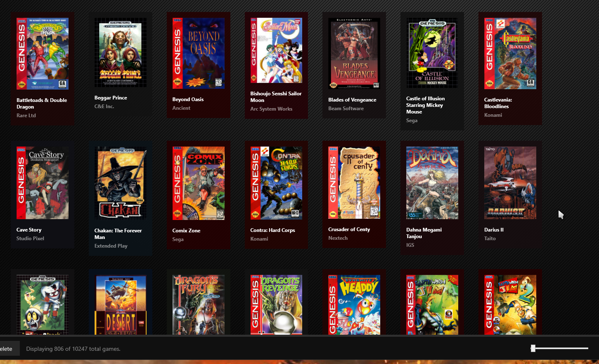Click the skull character Genesis cover
Screen dimensions: 599x364
43,305
